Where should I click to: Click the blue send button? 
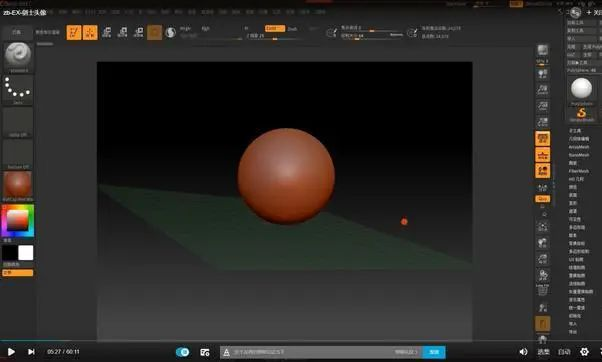tap(434, 352)
